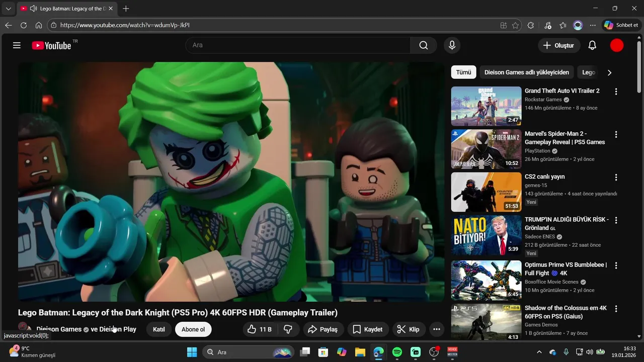Show hidden tray icons chevron
This screenshot has width=644, height=362.
point(539,352)
